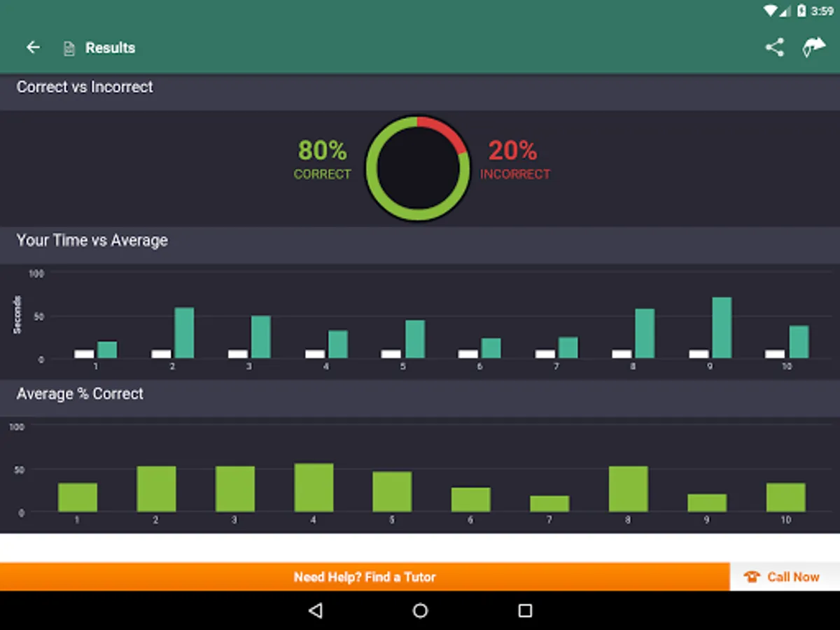Screen dimensions: 840x630
Task: Tap green percent-correct bar for question 4
Action: click(x=314, y=487)
